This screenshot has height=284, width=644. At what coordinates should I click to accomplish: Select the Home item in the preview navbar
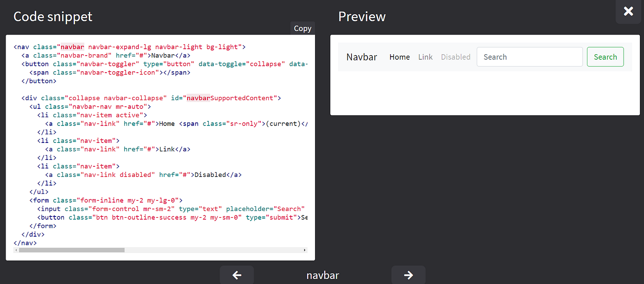click(x=399, y=57)
